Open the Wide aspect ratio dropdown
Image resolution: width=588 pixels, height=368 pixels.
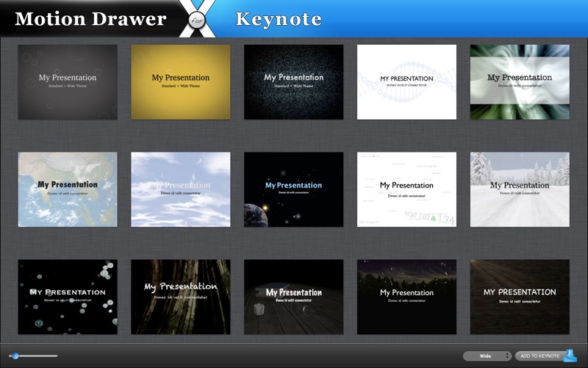click(x=487, y=355)
